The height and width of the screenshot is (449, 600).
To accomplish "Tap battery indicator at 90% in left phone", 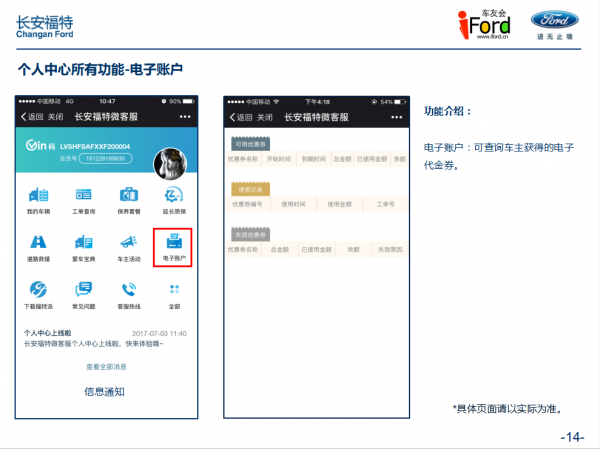I will [189, 101].
